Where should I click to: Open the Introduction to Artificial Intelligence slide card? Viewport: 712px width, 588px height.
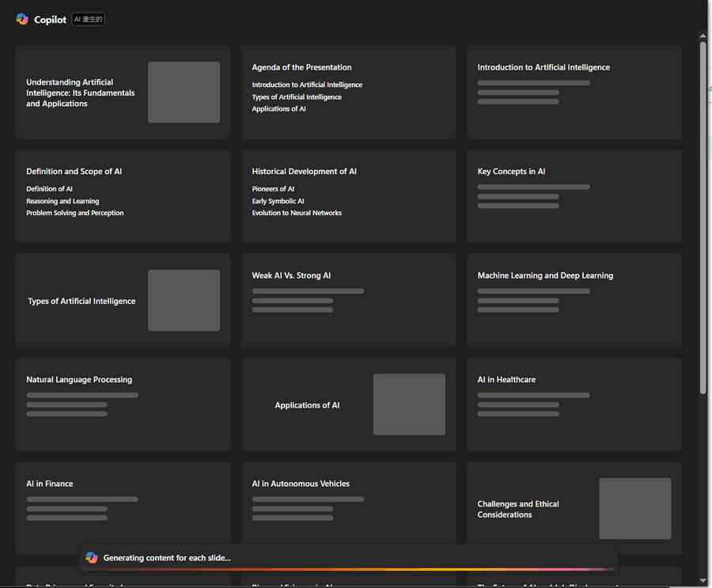[x=574, y=93]
